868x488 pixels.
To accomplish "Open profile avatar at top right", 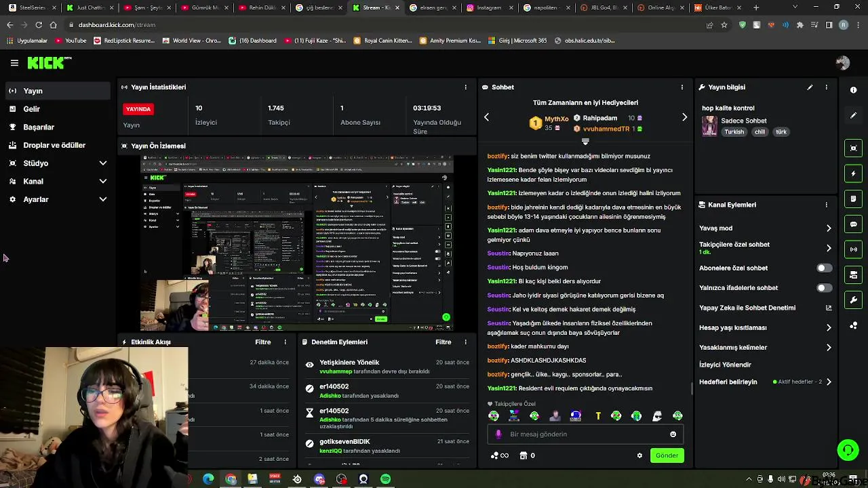I will (843, 62).
